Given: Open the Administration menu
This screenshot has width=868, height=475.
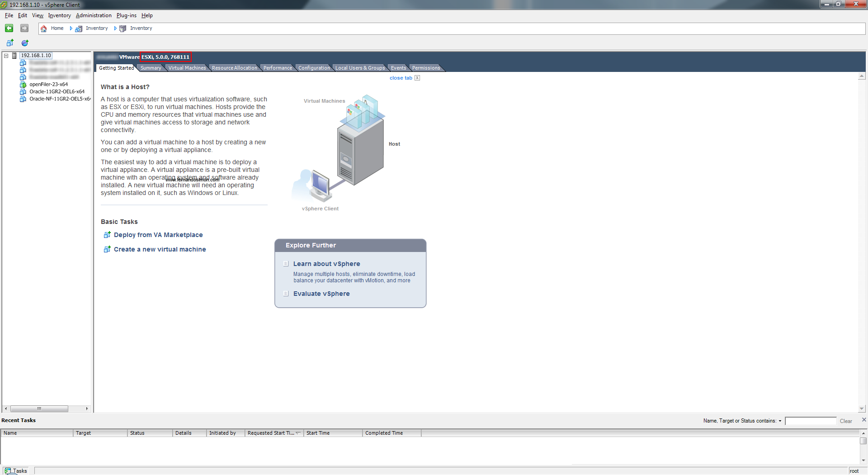Looking at the screenshot, I should coord(94,15).
